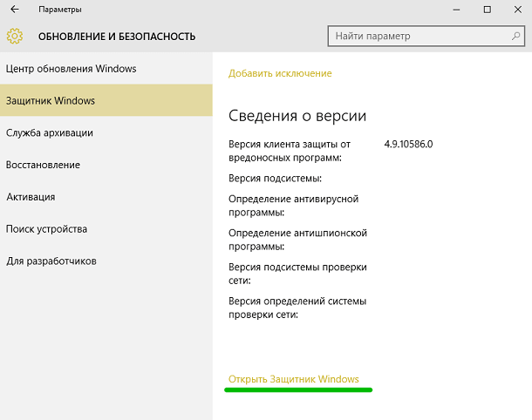532x420 pixels.
Task: Click the version number 4.9.10586.0
Action: 408,144
